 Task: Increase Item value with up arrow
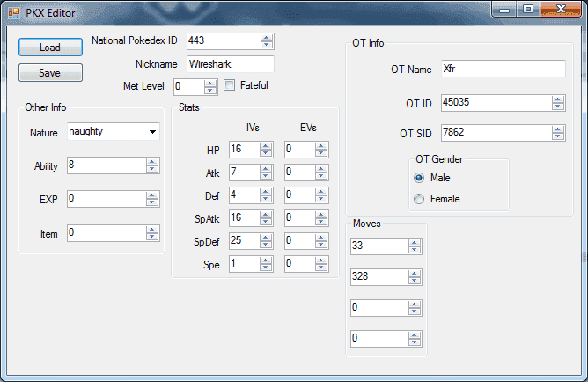point(152,230)
